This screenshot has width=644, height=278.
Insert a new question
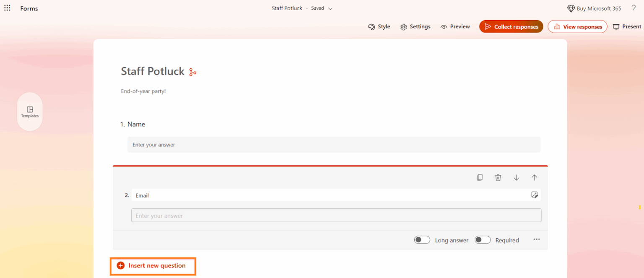[153, 265]
